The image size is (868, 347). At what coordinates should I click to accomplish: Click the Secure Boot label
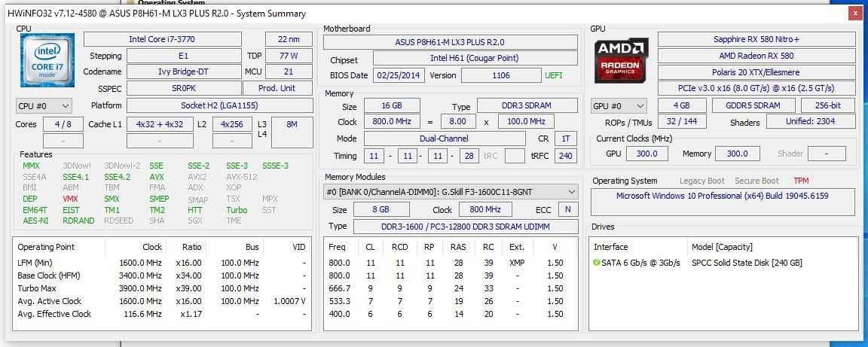756,181
